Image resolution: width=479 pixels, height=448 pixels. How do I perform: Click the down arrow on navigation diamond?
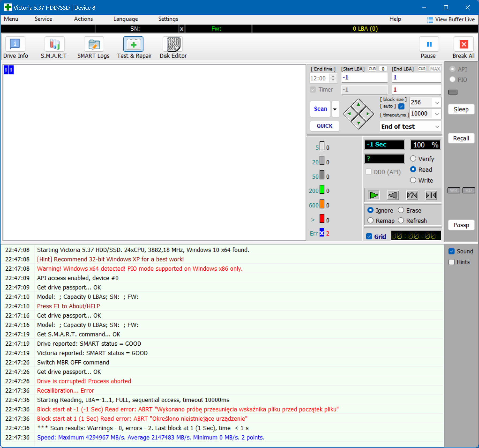point(359,123)
